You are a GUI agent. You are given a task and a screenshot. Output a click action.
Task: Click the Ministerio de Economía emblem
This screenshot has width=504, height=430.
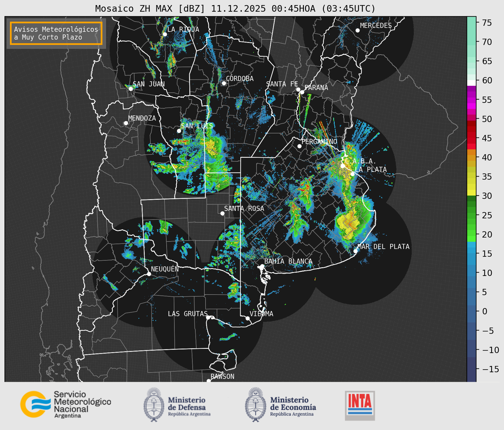click(255, 405)
